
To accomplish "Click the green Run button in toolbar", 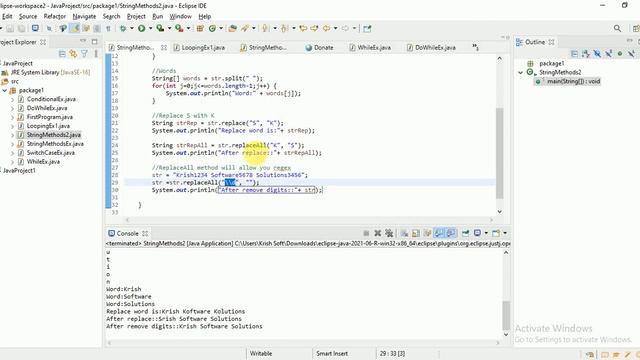I will [x=142, y=28].
